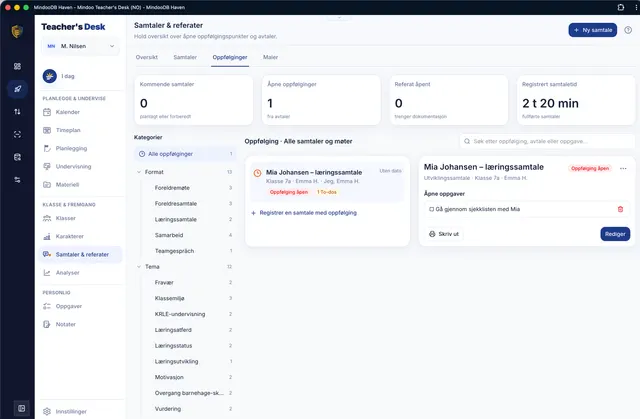This screenshot has height=419, width=640.
Task: Switch to the Samtaler tab
Action: click(x=185, y=57)
